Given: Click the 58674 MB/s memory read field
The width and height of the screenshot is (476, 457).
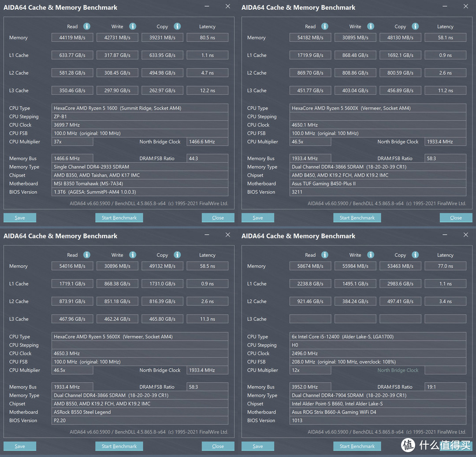Looking at the screenshot, I should coord(310,266).
